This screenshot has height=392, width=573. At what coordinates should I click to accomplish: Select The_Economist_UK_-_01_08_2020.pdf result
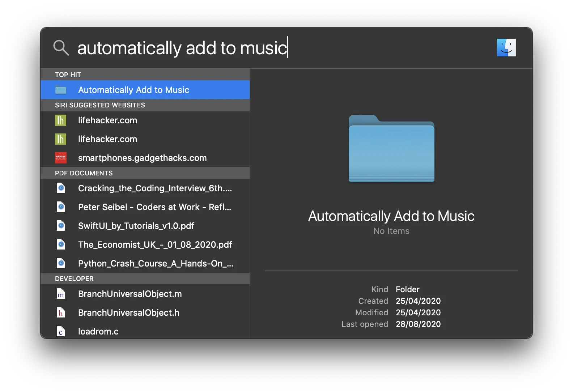click(x=145, y=244)
